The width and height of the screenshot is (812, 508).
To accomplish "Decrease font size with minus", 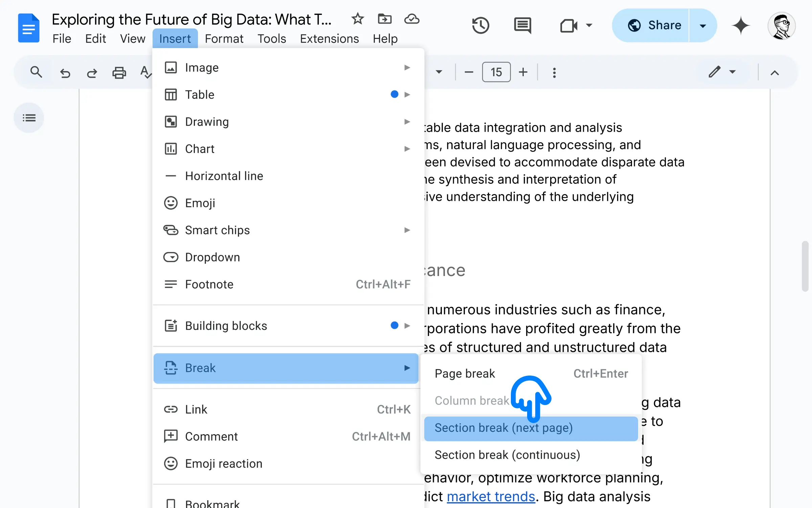I will (469, 72).
